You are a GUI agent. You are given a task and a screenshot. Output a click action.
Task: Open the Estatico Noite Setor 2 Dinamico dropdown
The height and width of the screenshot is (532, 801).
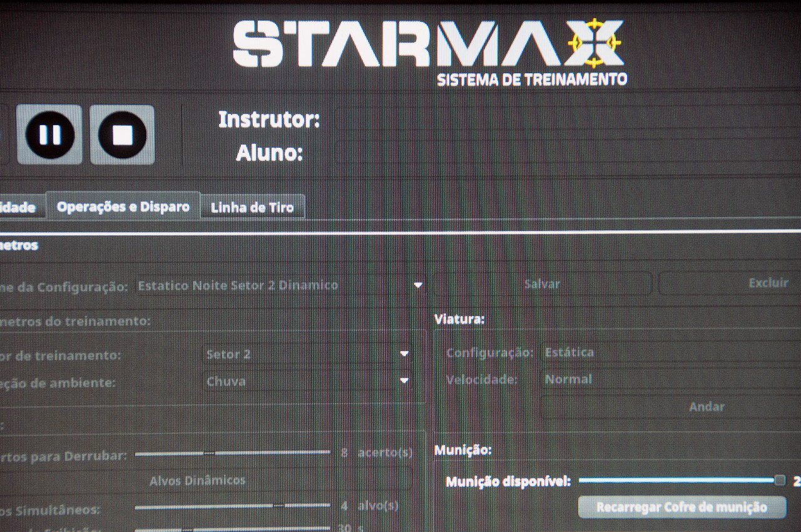tap(280, 285)
